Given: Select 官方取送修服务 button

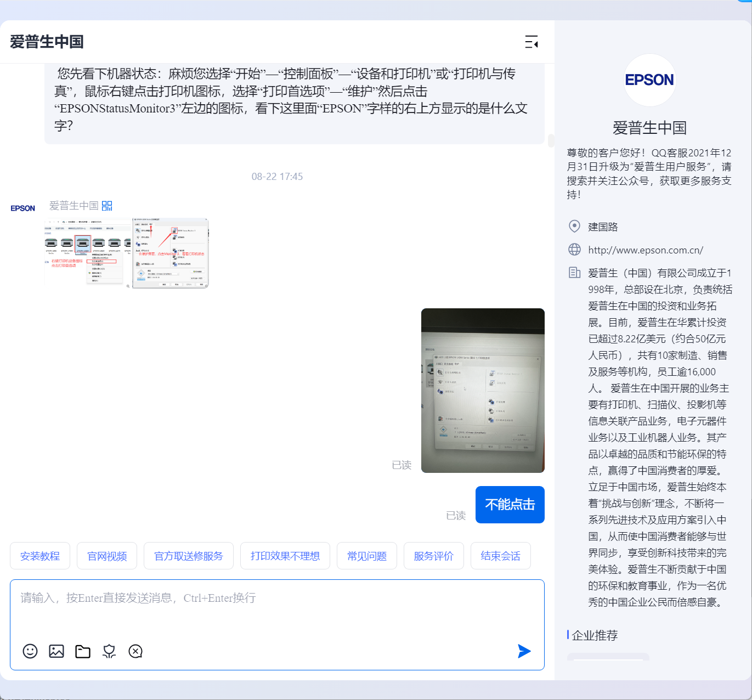Looking at the screenshot, I should 189,556.
